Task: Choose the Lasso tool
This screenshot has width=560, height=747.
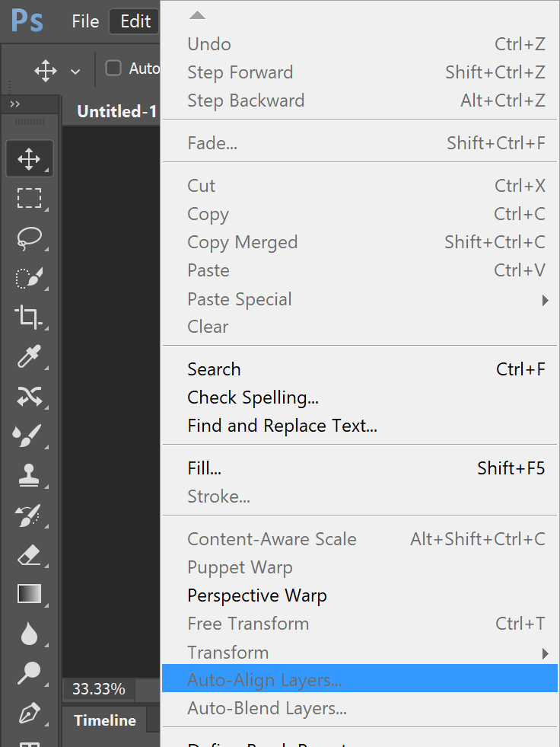Action: point(30,238)
